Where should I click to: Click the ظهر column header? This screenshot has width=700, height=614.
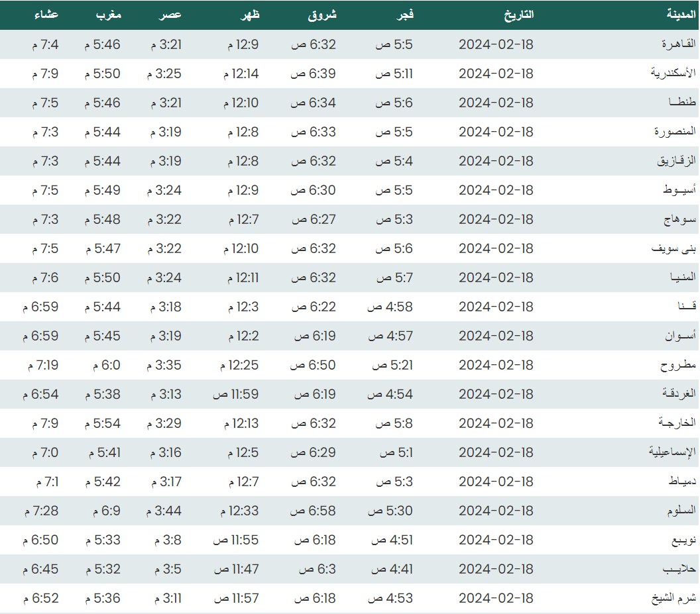pyautogui.click(x=249, y=14)
